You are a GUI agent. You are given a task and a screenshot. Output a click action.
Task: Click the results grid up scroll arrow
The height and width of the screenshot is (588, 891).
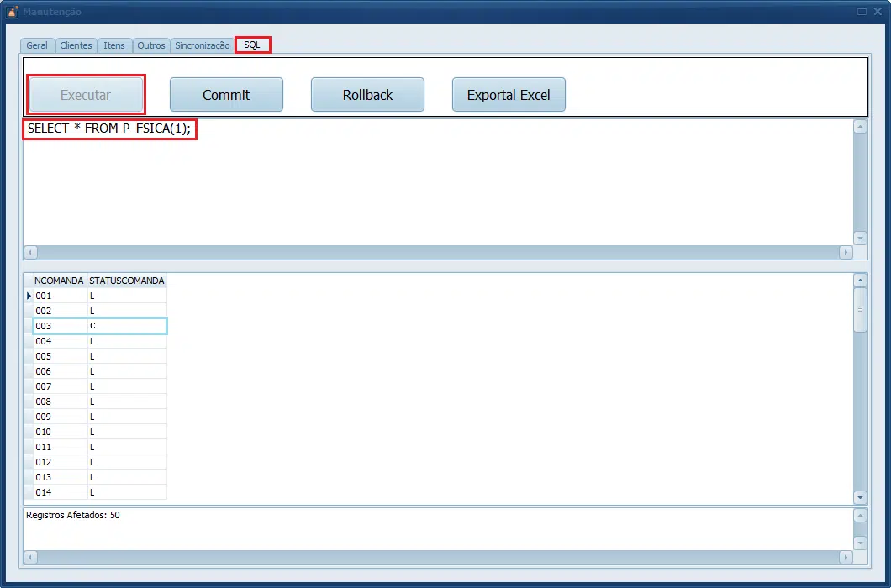point(860,280)
